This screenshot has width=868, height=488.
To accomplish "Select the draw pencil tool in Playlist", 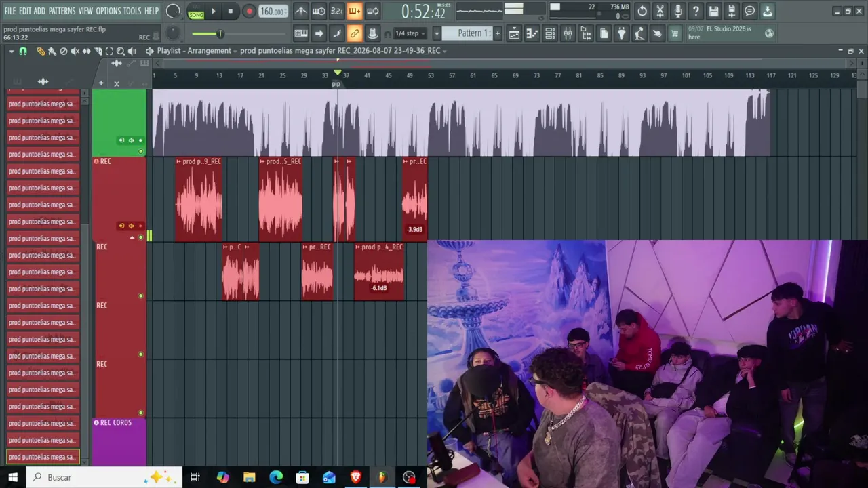I will point(41,51).
